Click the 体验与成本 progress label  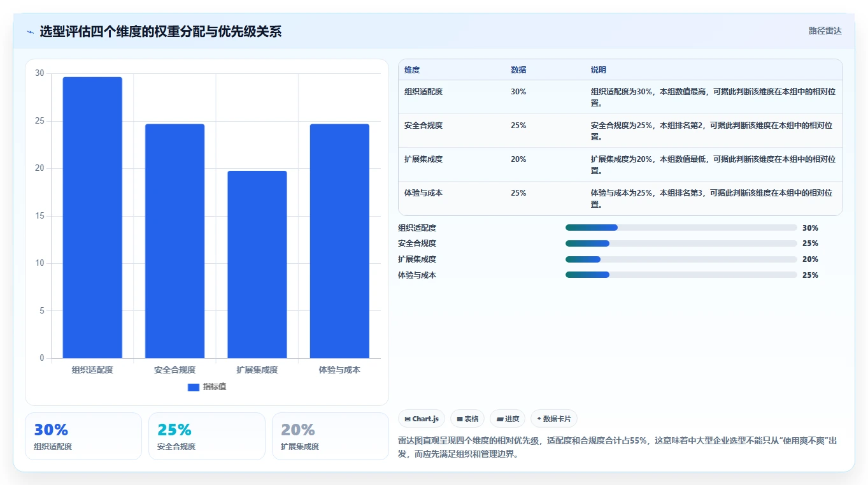tap(417, 275)
